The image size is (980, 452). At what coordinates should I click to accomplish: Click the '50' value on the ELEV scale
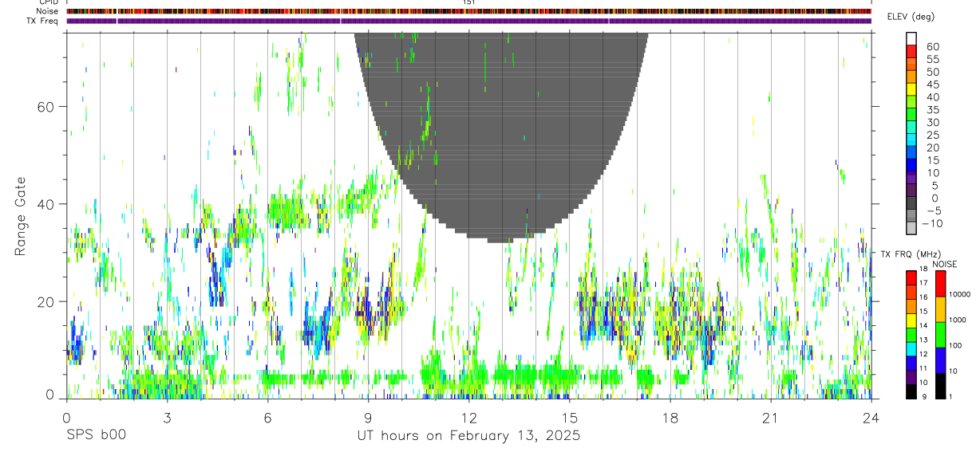[932, 72]
